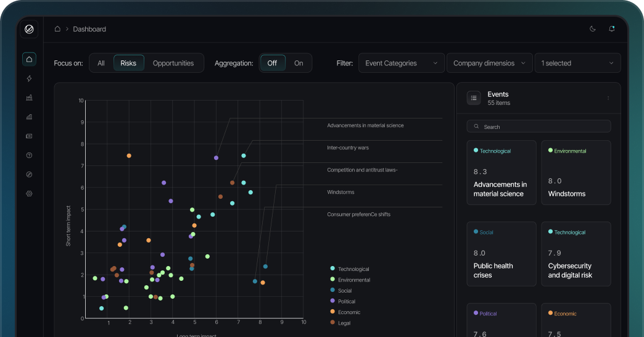
Task: Open the factory icon in sidebar
Action: [x=29, y=98]
